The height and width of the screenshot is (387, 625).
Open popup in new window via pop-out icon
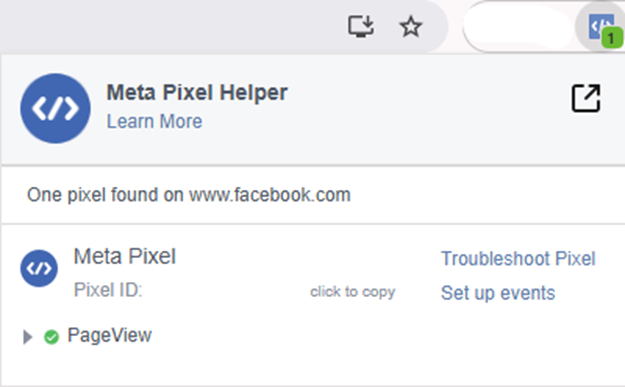586,98
